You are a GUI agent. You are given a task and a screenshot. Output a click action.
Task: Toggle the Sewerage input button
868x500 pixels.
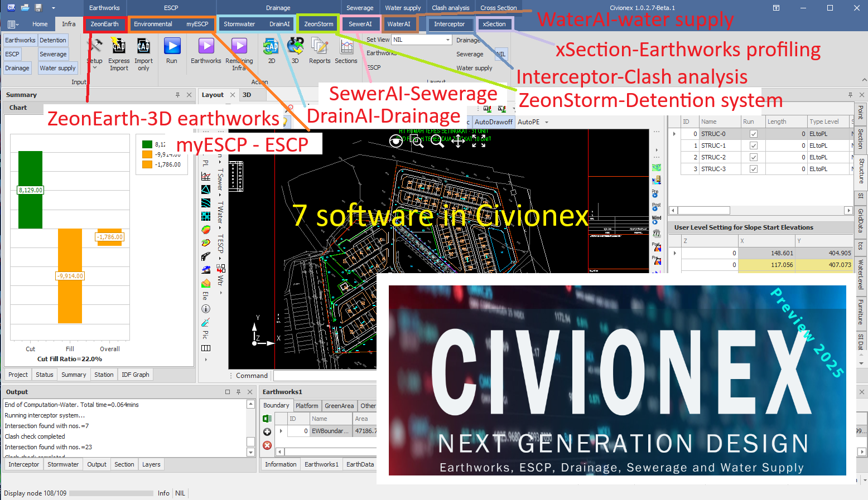(53, 54)
